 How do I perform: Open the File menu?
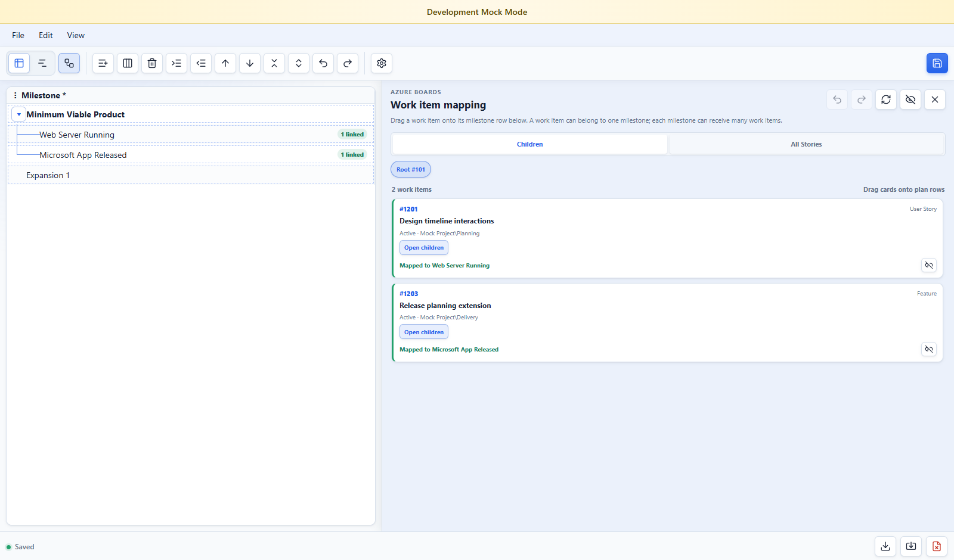click(18, 35)
